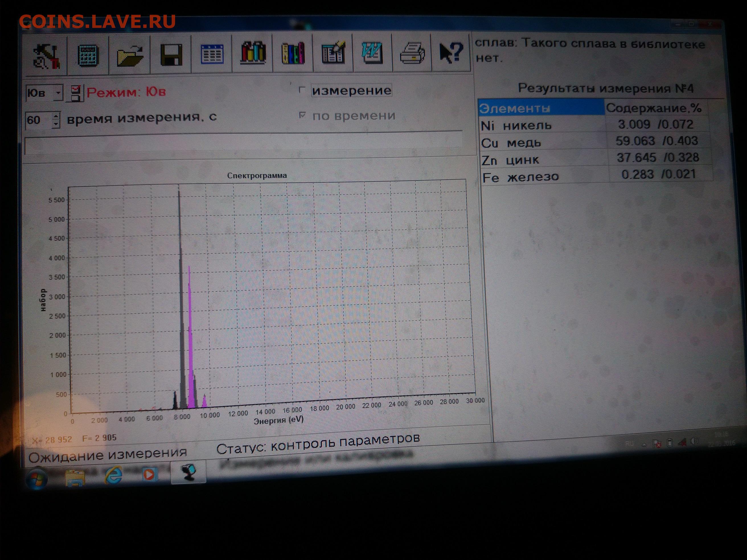747x560 pixels.
Task: Select the Ni никель row
Action: (x=594, y=125)
